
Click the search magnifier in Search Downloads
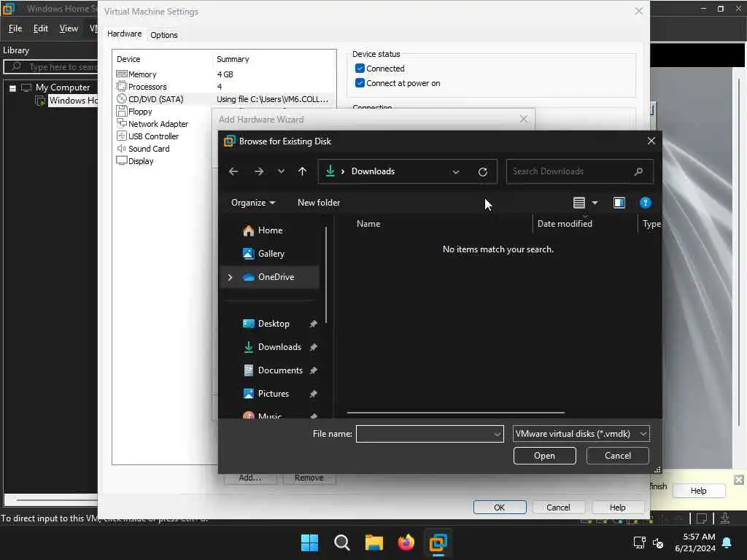coord(638,171)
